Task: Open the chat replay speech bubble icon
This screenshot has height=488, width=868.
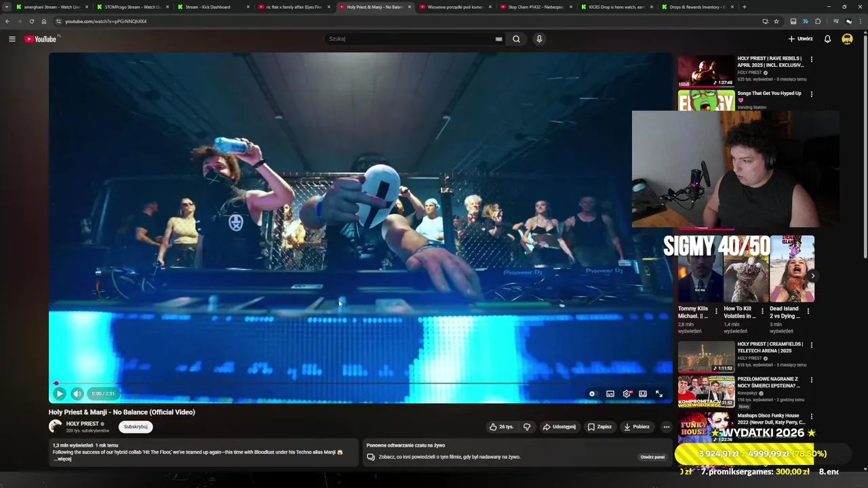Action: (x=371, y=457)
